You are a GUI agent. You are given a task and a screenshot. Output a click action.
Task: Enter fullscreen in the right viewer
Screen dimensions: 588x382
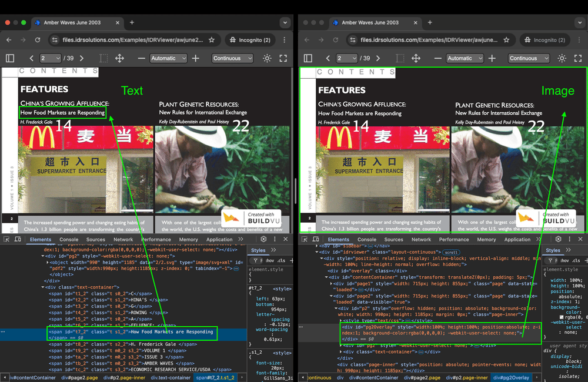tap(578, 58)
